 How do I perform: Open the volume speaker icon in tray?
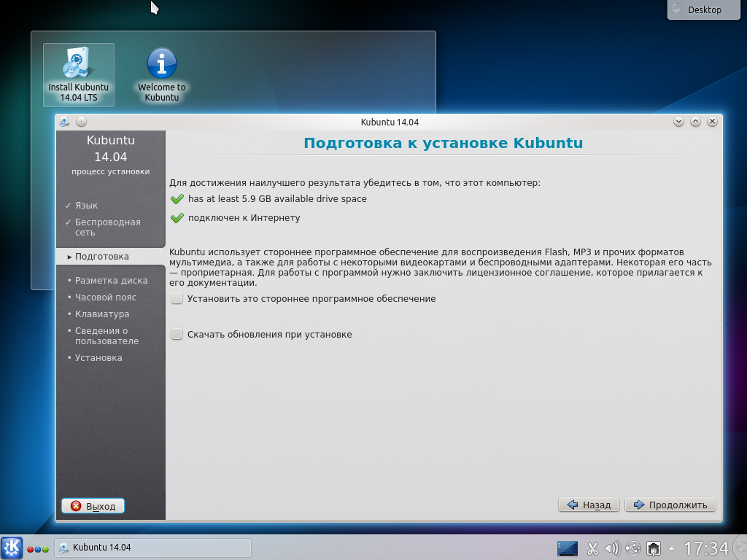(612, 548)
